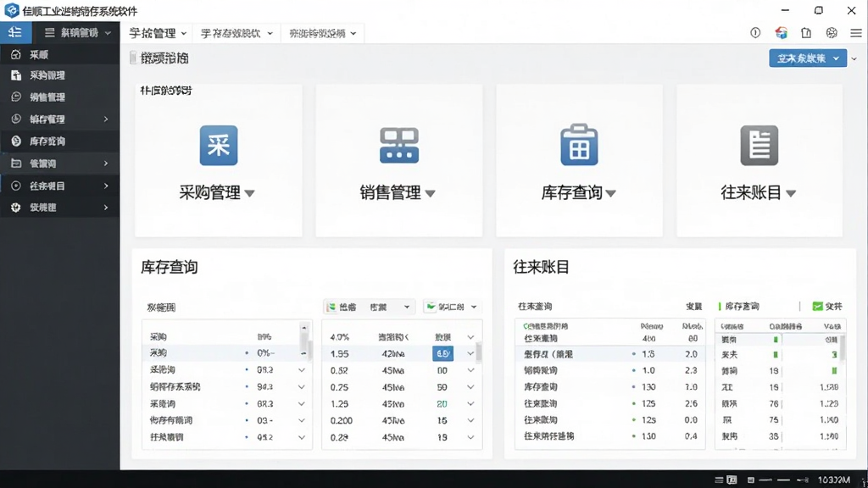
Task: Click the scrollbar in the left 库存查询 list
Action: (x=304, y=335)
